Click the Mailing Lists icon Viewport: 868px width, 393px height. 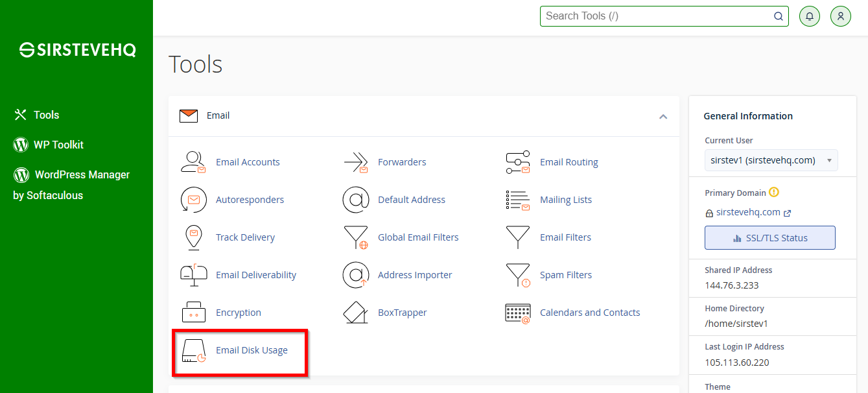[518, 200]
